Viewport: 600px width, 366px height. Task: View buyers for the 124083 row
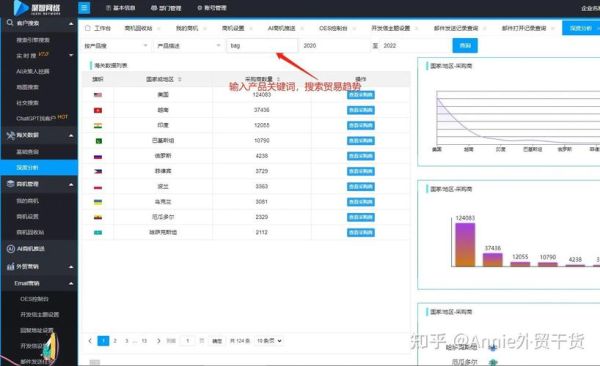tap(361, 95)
